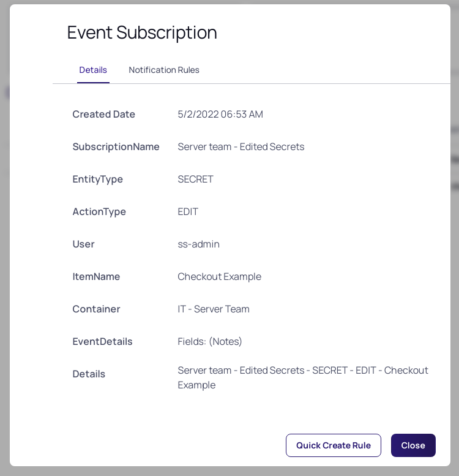Click the multi-line Details summary text
The width and height of the screenshot is (459, 476).
click(303, 377)
